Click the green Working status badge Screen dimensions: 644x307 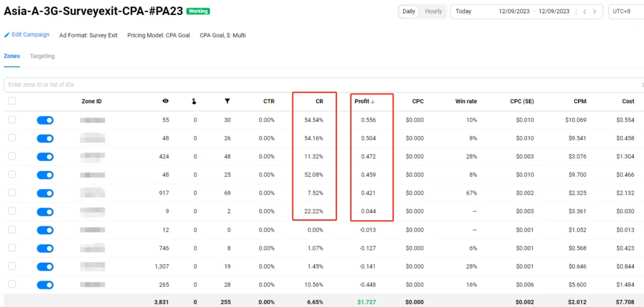click(197, 11)
